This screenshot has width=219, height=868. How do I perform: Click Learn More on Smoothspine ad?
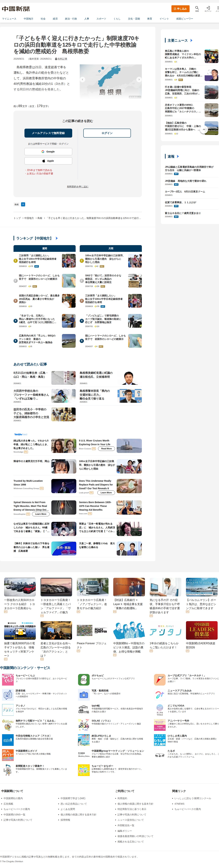click(x=41, y=514)
